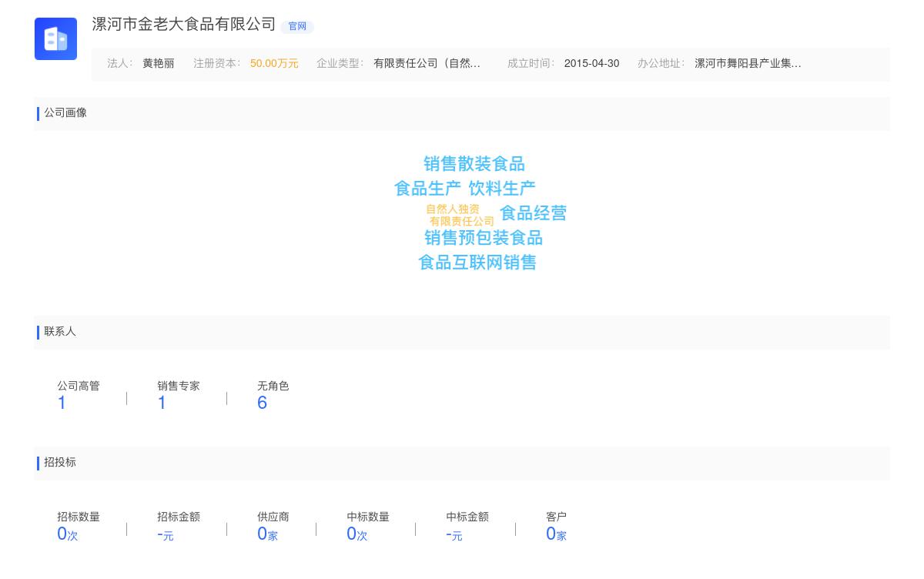Select the 销售散装食品 word cloud tag

[x=474, y=164]
